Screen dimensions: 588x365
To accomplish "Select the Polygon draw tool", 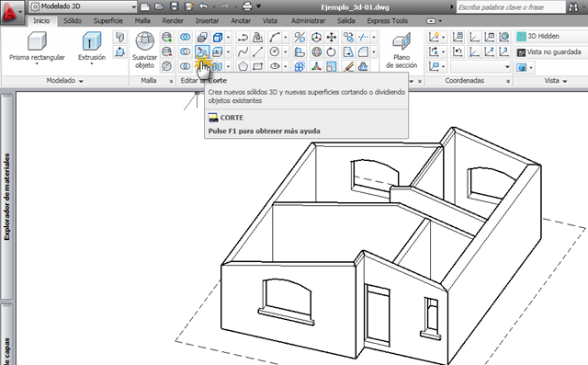I will click(243, 67).
